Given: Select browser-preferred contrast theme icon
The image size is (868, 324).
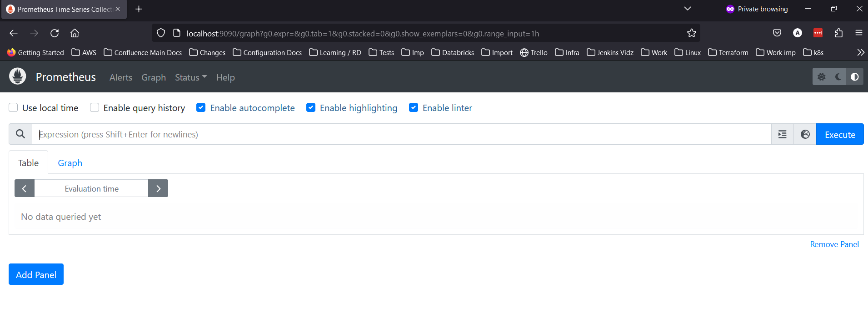Looking at the screenshot, I should tap(855, 77).
